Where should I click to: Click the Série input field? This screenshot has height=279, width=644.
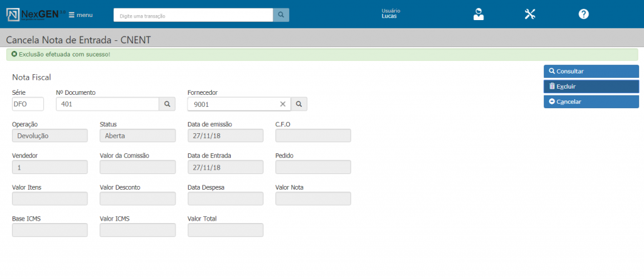[28, 104]
